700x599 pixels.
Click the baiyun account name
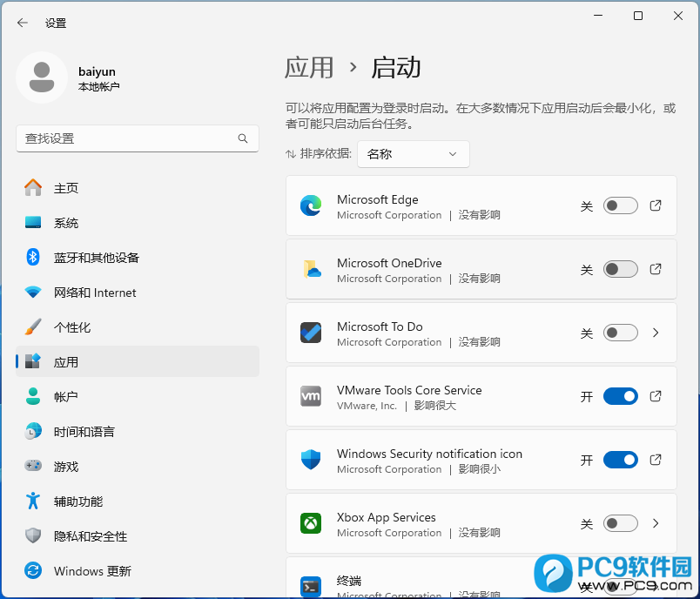pos(97,71)
